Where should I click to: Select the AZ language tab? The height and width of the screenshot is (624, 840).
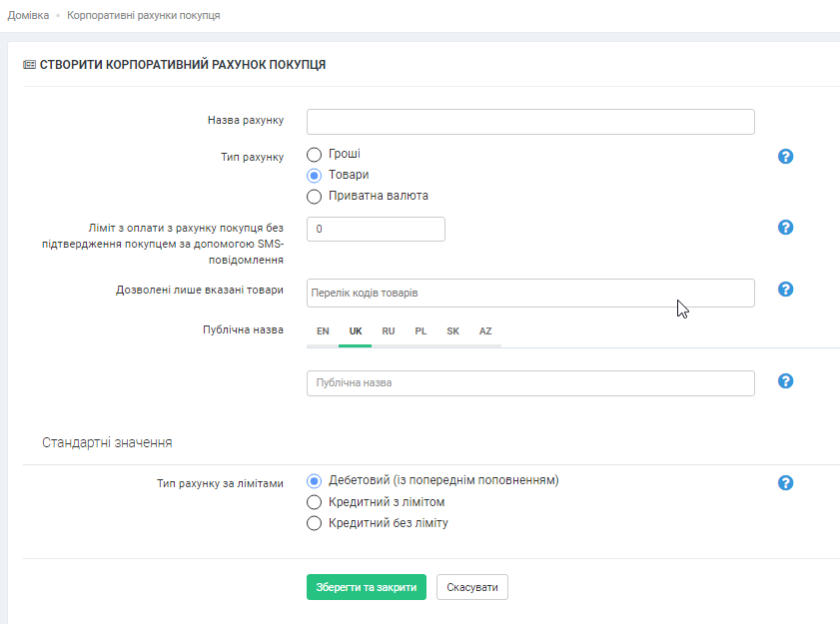(485, 331)
